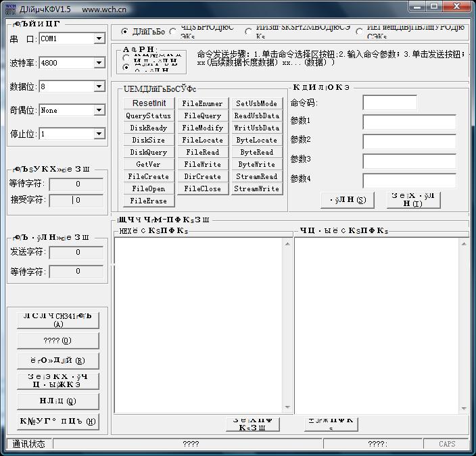Click the right-side character display text area
This screenshot has width=476, height=456.
(377, 325)
